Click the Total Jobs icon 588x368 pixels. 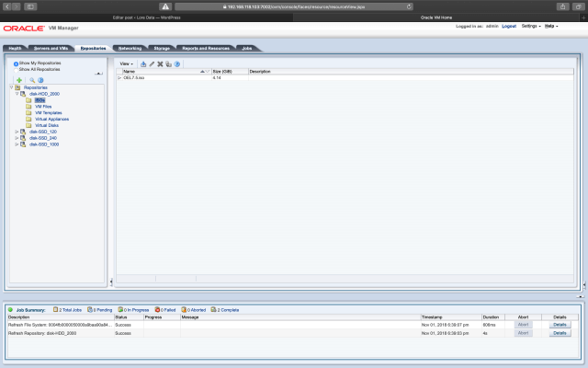click(55, 310)
